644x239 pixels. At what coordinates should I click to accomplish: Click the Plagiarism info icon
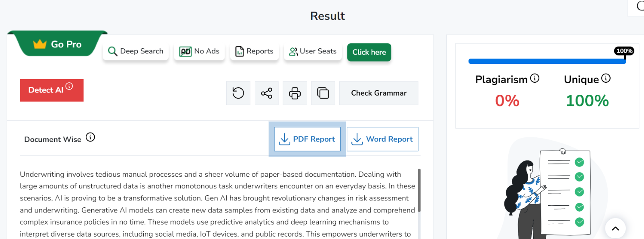[535, 78]
